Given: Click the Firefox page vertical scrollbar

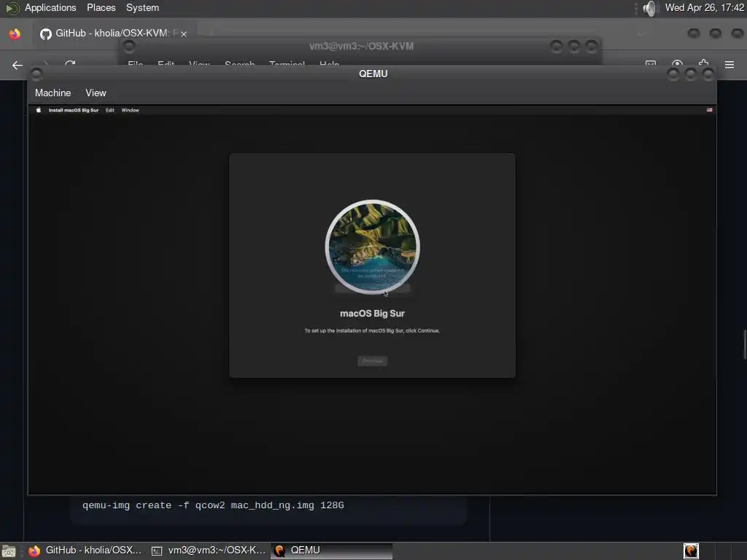Looking at the screenshot, I should tap(745, 344).
